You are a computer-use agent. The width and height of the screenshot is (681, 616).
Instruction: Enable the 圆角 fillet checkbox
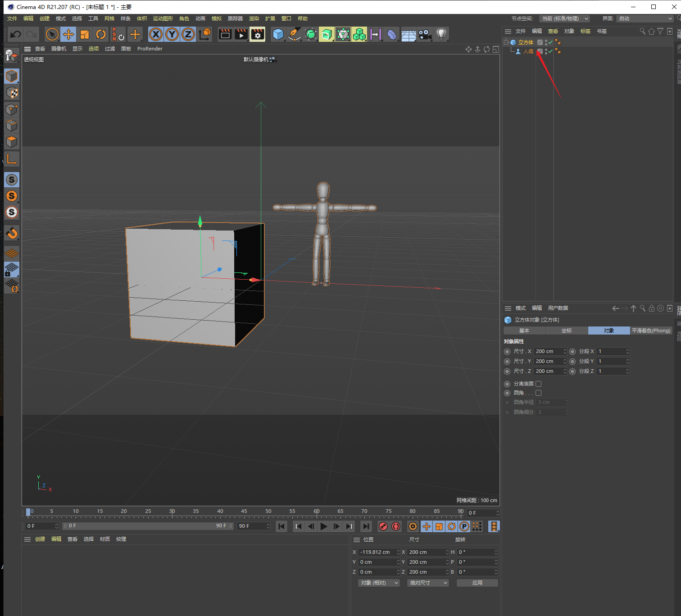click(538, 393)
